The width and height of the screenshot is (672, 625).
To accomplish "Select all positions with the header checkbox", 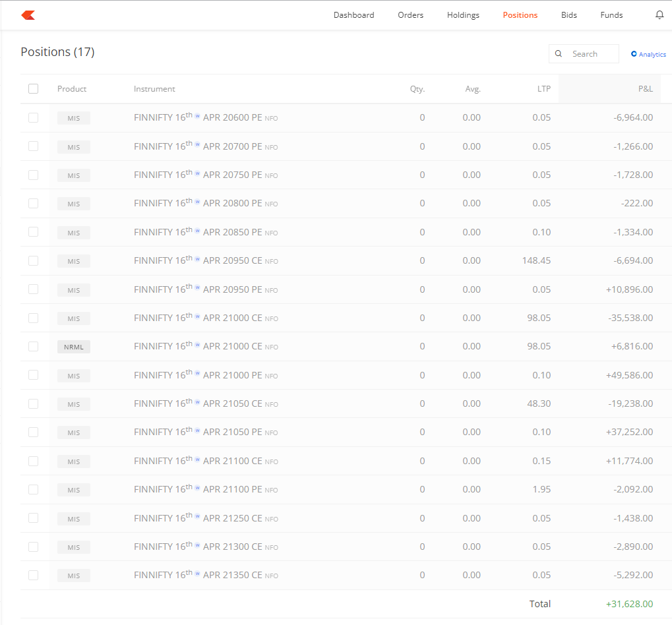I will pos(33,88).
